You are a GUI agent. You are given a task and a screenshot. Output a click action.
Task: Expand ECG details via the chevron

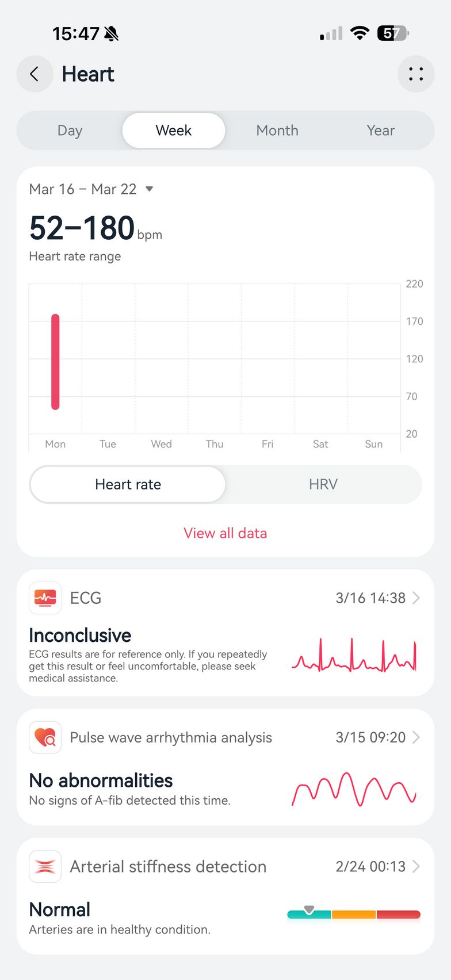[x=416, y=598]
